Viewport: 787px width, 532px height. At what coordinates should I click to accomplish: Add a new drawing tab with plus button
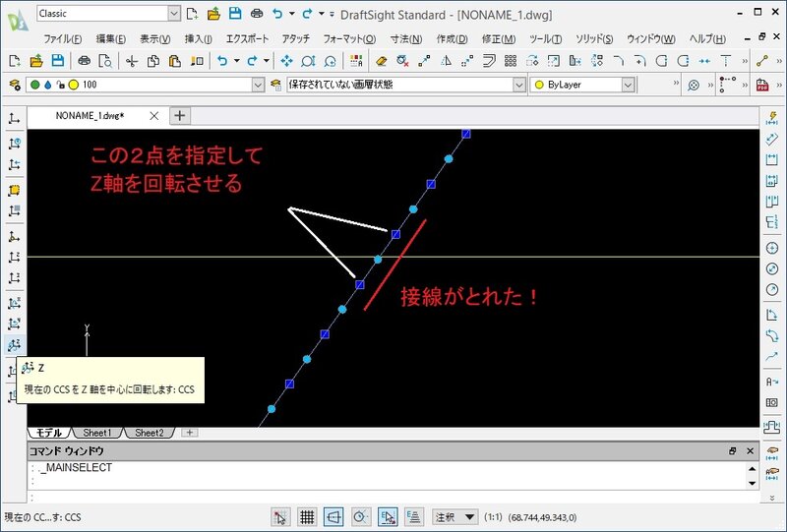pos(180,116)
